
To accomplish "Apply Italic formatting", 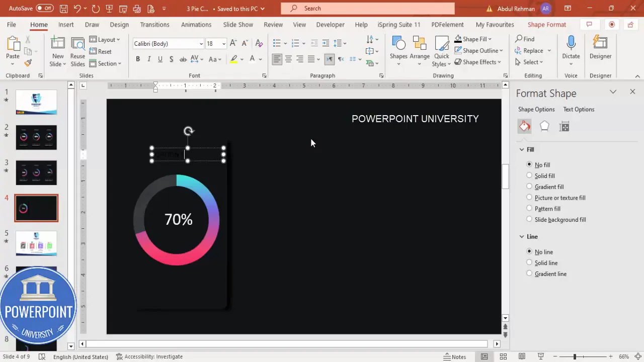I will (149, 59).
